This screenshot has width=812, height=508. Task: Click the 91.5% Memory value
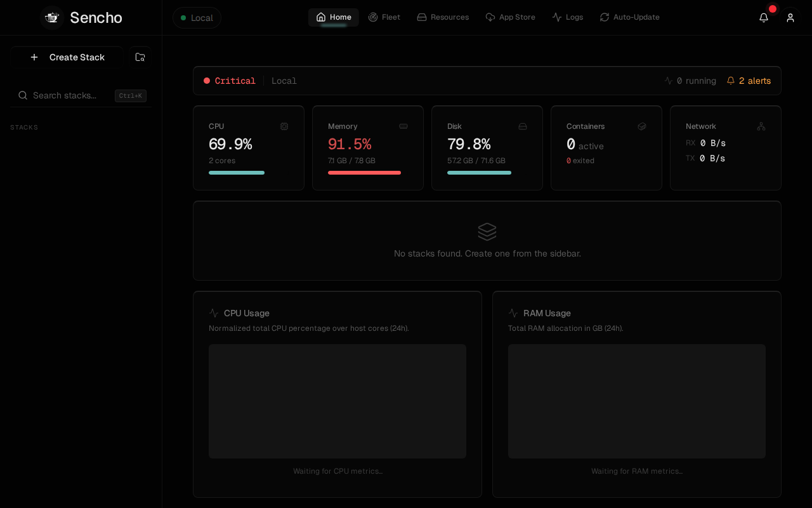(350, 144)
